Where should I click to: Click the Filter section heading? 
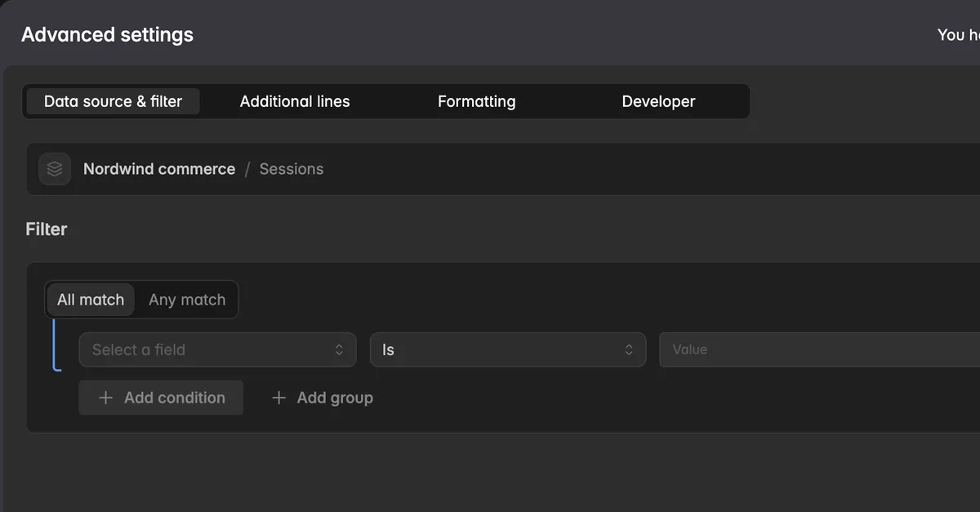coord(47,229)
